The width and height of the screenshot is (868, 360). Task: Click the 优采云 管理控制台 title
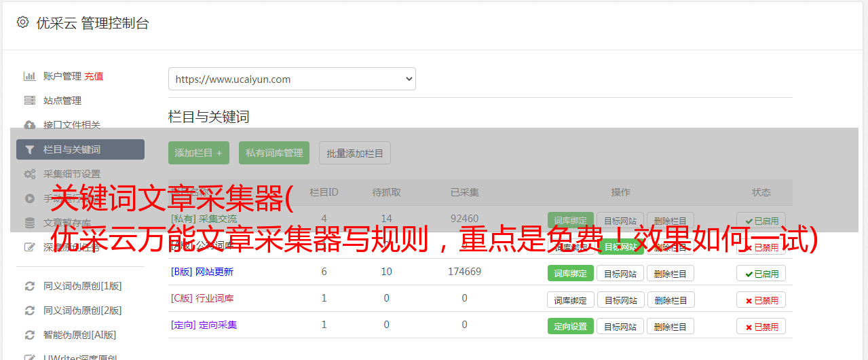coord(92,23)
